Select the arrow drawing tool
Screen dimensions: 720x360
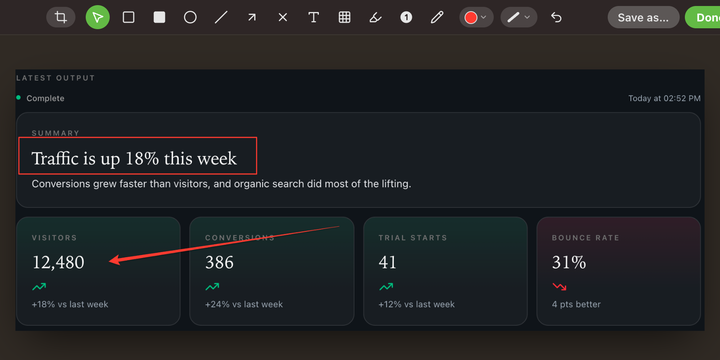tap(252, 17)
